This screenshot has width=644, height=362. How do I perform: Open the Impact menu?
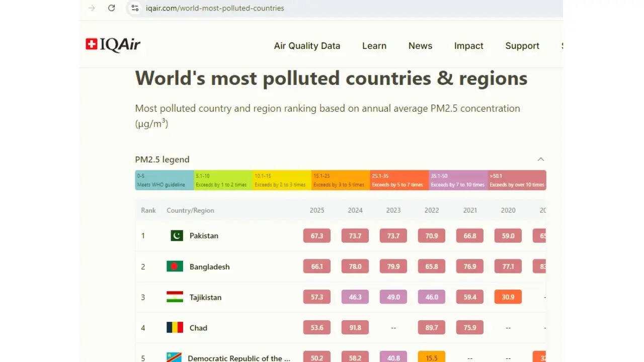[468, 46]
